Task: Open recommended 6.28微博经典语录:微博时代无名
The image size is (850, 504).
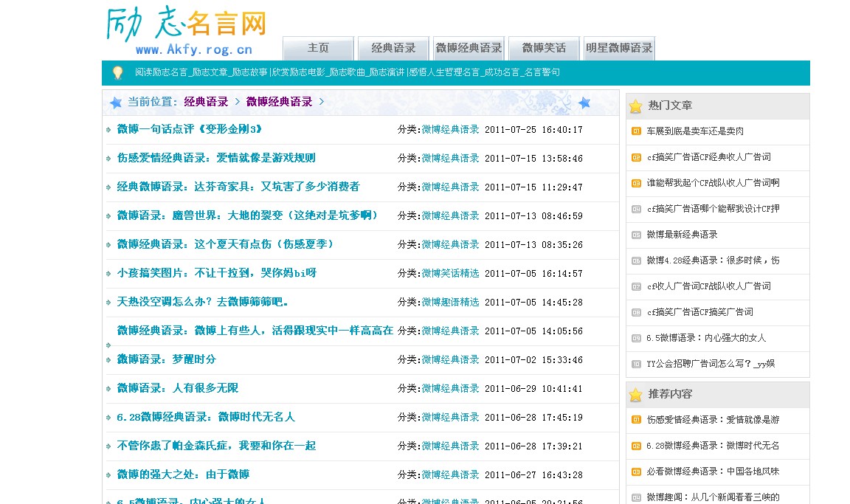Action: click(713, 446)
